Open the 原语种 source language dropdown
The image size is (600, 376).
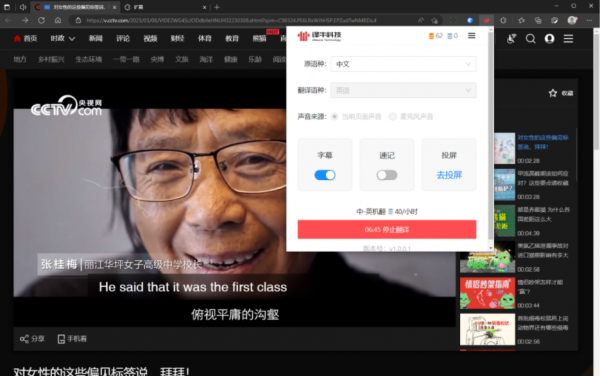coord(403,64)
